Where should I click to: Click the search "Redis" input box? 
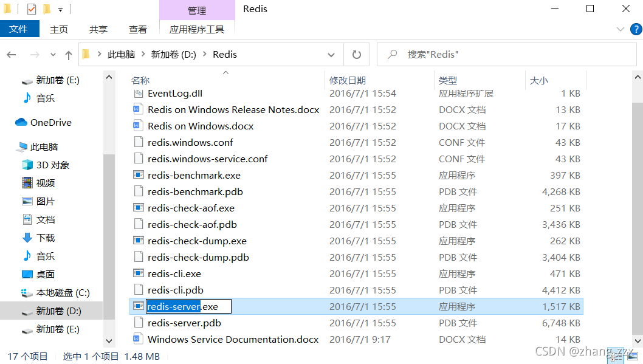tap(506, 55)
